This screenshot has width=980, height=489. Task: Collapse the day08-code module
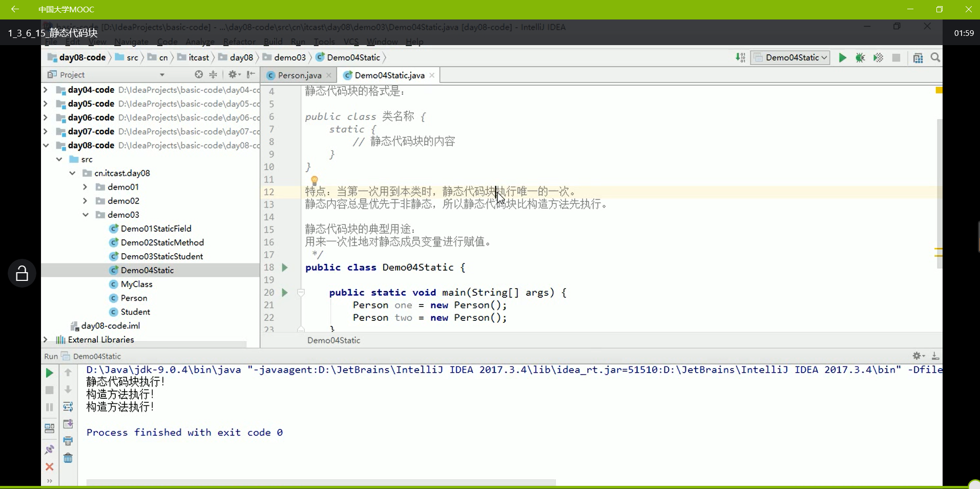(x=46, y=146)
